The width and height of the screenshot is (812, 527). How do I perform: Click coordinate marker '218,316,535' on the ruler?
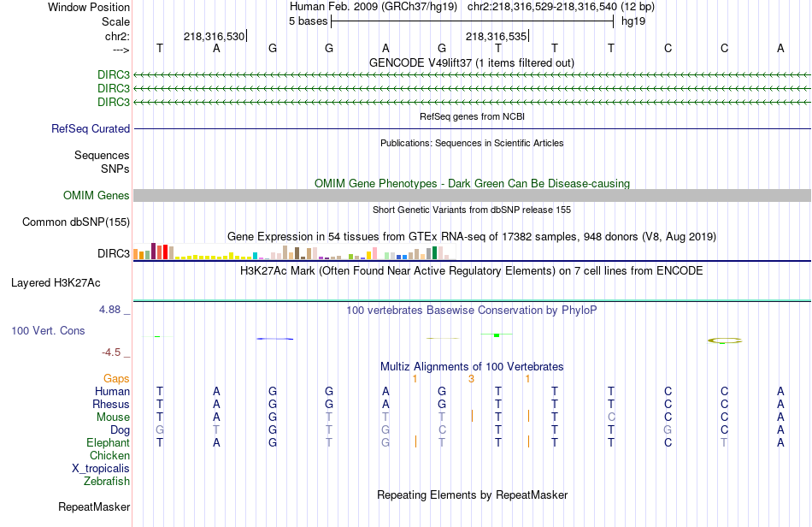(496, 36)
